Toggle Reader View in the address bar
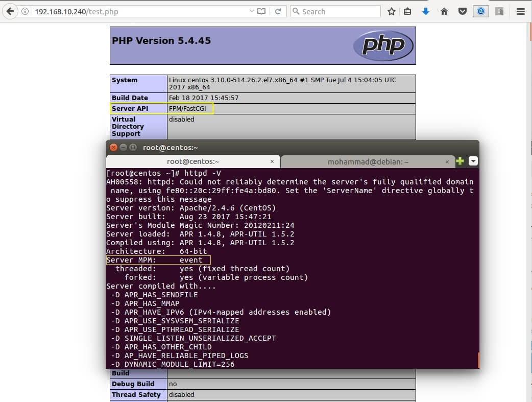This screenshot has width=532, height=402. tap(262, 11)
